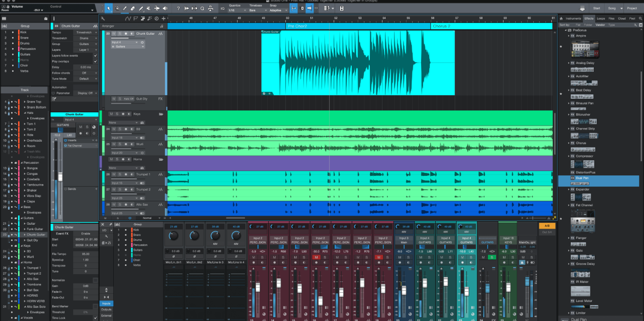
Task: Open the Tempo Timestretch dropdown
Action: (x=86, y=32)
